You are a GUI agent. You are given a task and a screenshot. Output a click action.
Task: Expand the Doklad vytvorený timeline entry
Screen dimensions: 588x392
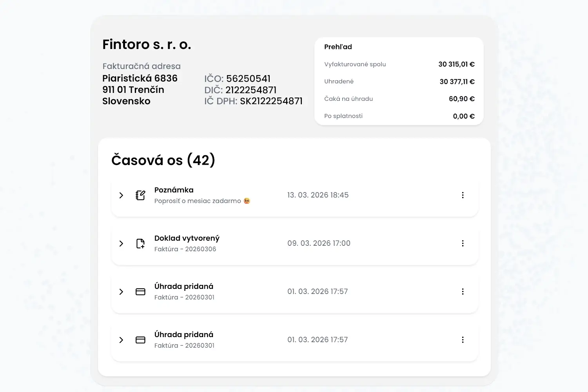[121, 243]
